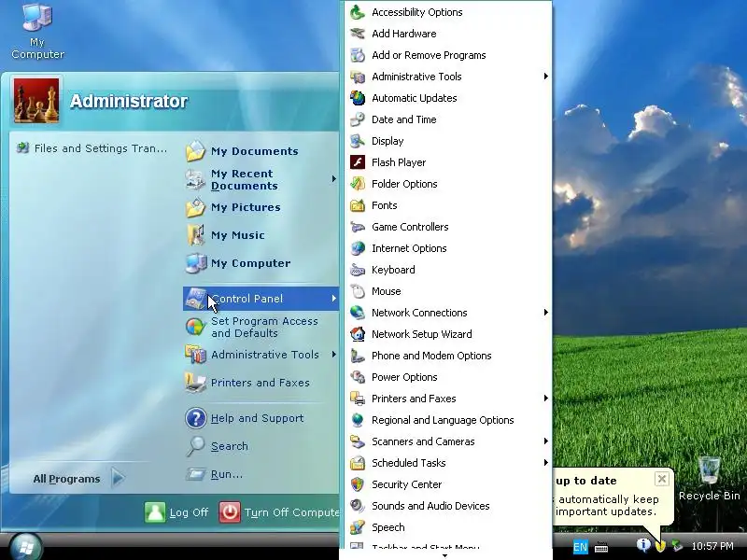Open the Recycle Bin desktop icon

pos(710,479)
